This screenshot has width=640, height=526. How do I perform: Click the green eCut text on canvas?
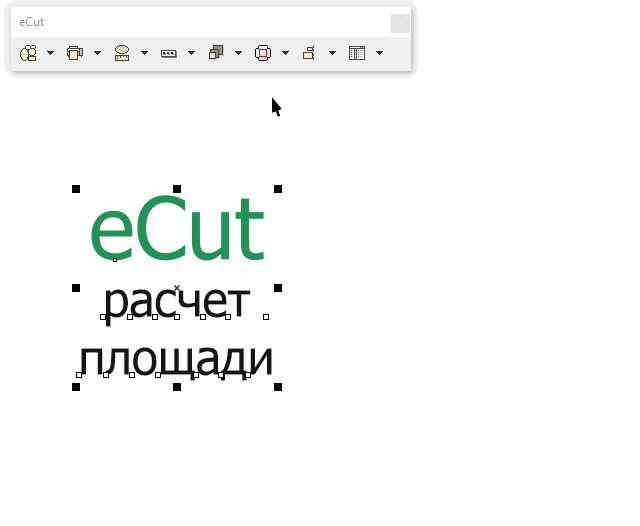point(177,228)
